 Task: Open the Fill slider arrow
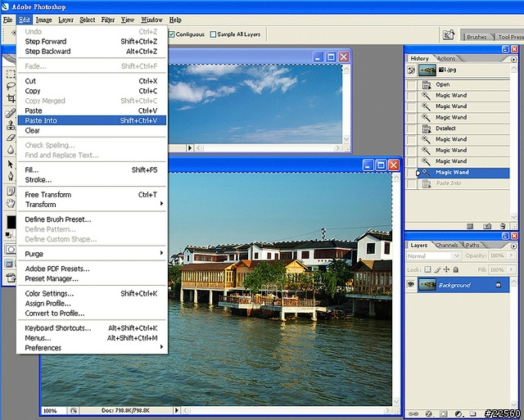click(511, 269)
